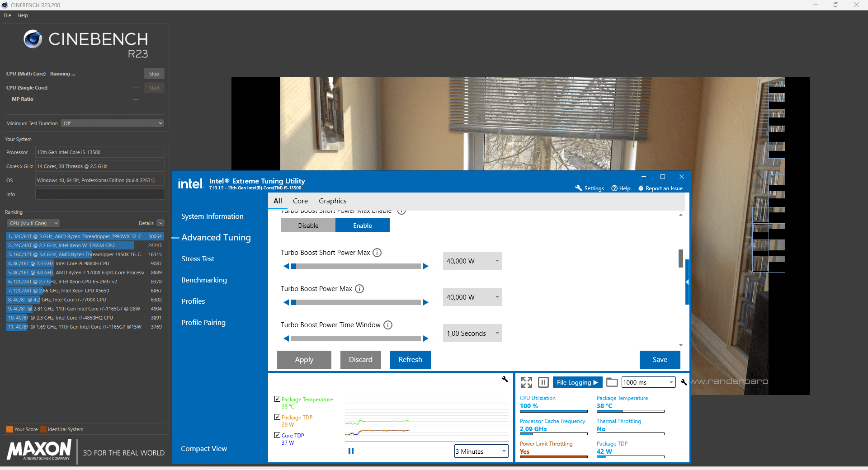Click the Turbo Boost Power Max slider
The width and height of the screenshot is (868, 470).
click(x=356, y=302)
